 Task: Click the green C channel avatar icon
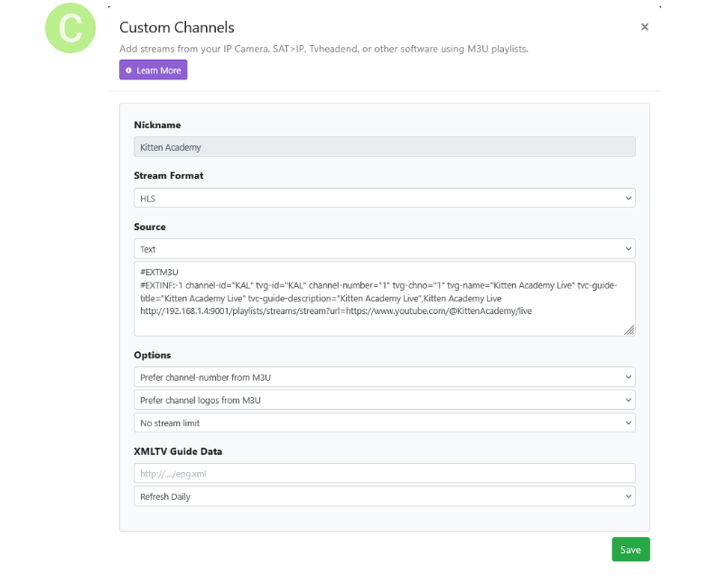point(70,29)
